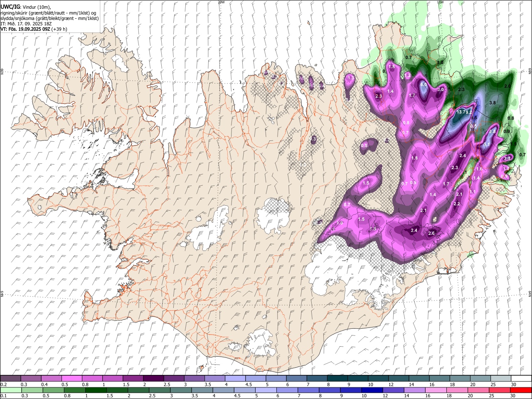The image size is (532, 399).
Task: Click the rigning/skúrir legend description line
Action: pos(48,13)
